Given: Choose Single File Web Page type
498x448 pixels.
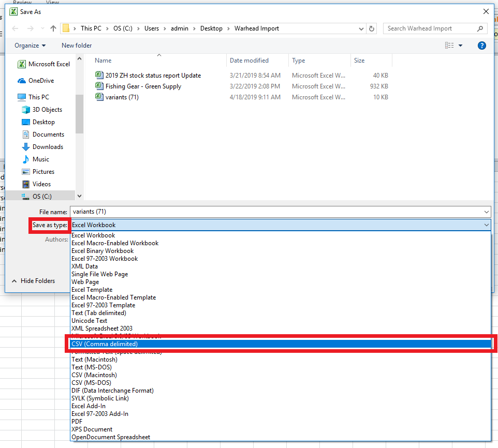Looking at the screenshot, I should (x=281, y=274).
